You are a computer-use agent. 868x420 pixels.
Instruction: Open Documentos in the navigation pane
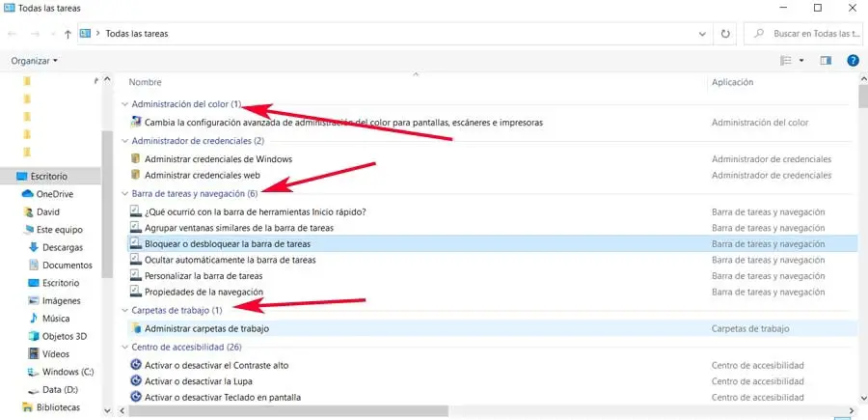click(67, 266)
